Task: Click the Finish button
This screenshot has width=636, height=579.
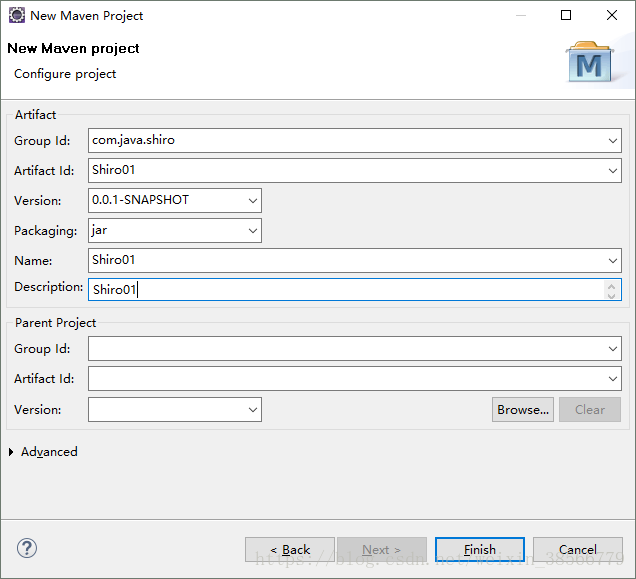Action: [x=480, y=549]
